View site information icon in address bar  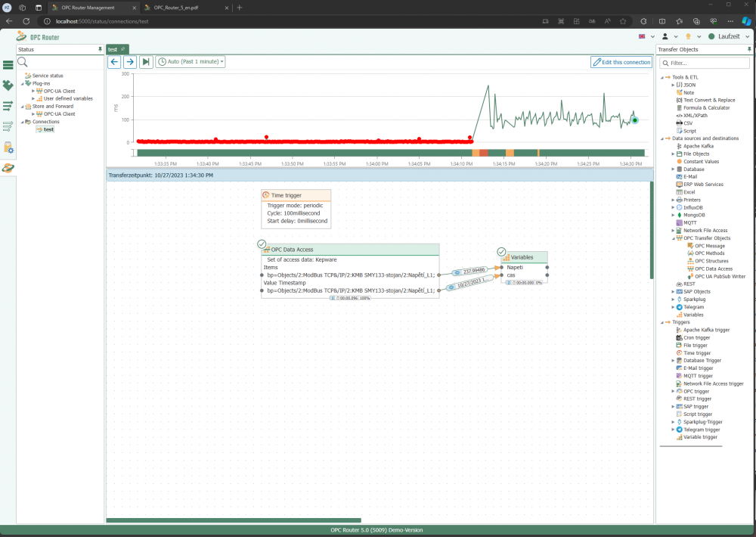pos(47,21)
